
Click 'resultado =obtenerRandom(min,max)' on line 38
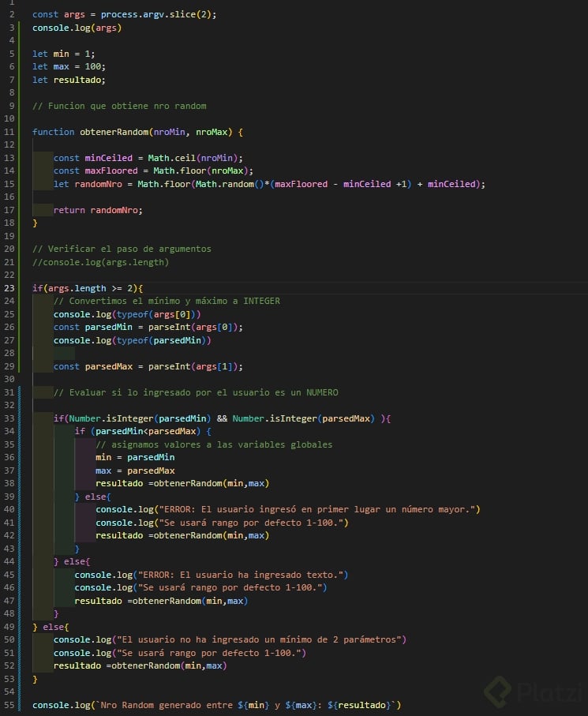[182, 483]
